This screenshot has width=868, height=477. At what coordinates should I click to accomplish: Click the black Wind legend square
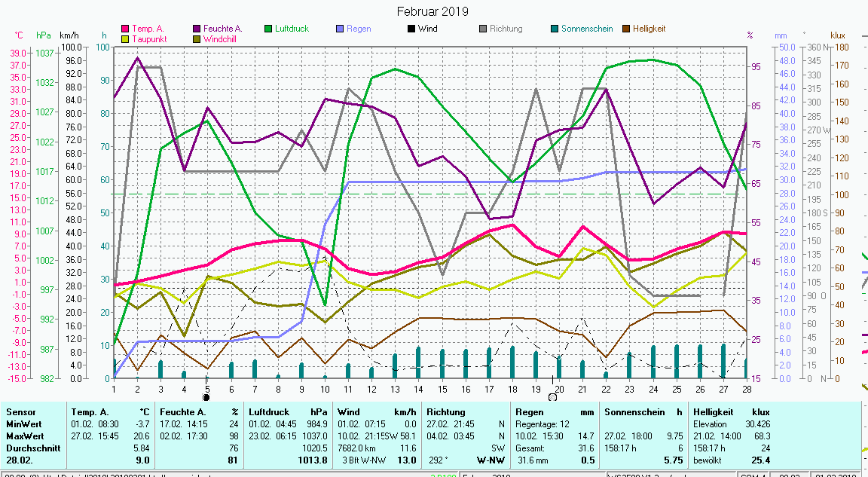click(411, 29)
